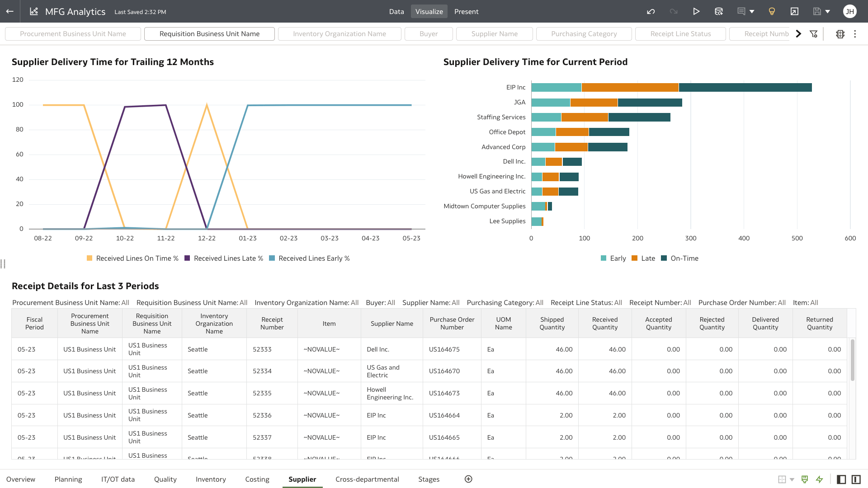Switch to the Inventory canvas tab
868x488 pixels.
[211, 479]
